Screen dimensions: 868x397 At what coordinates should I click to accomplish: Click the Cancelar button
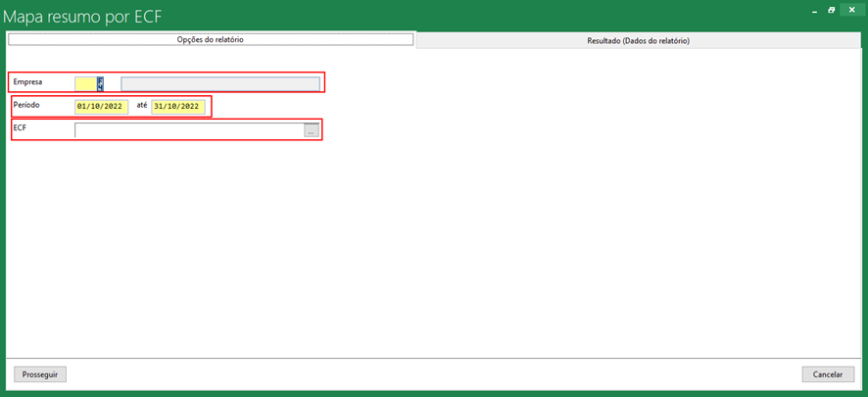[828, 374]
